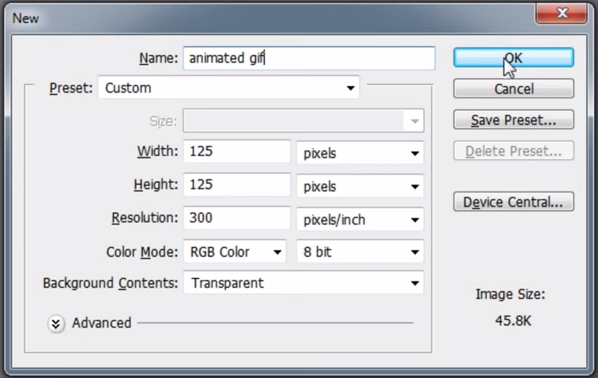Image resolution: width=598 pixels, height=378 pixels.
Task: Click the Resolution value field
Action: pyautogui.click(x=237, y=218)
